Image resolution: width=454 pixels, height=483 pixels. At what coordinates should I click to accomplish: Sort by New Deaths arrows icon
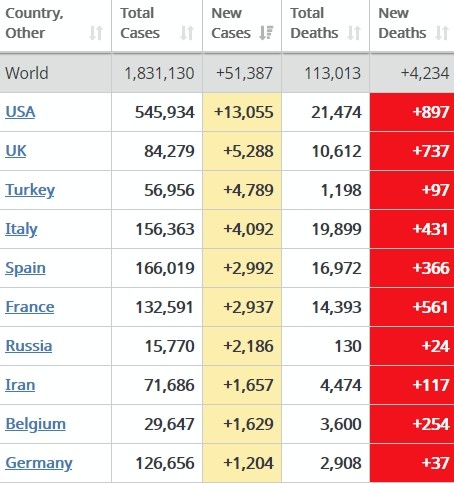[x=442, y=33]
